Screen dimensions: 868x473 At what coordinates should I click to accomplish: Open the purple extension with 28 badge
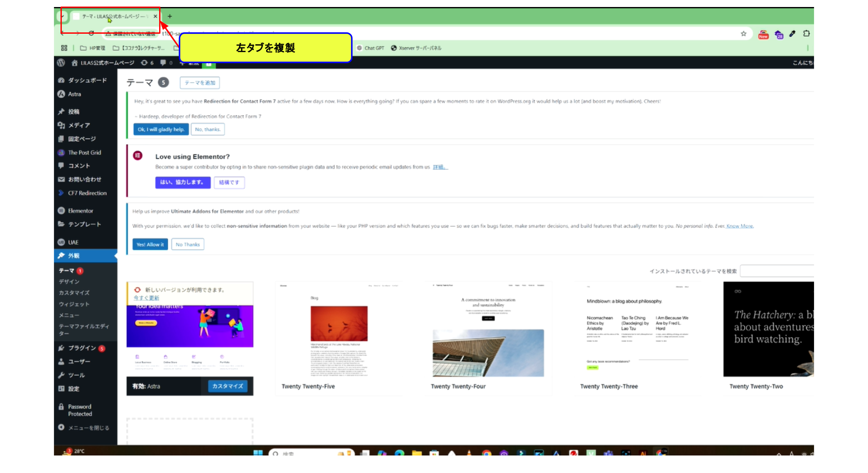[779, 34]
